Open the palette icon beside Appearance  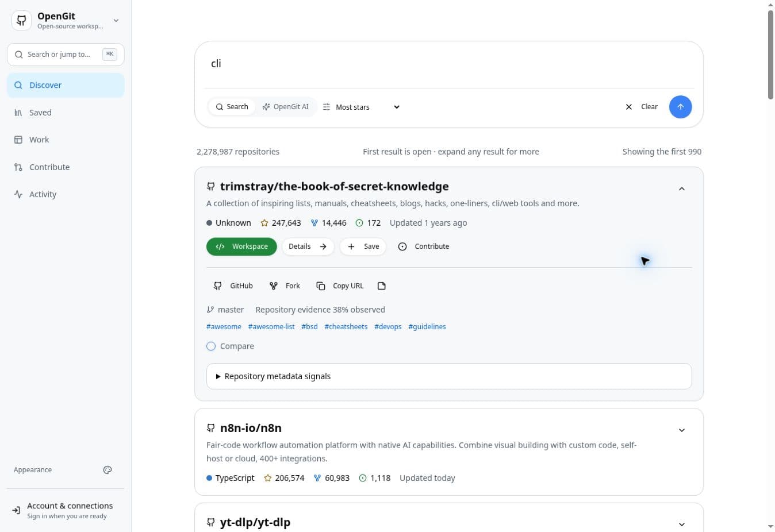pos(108,470)
